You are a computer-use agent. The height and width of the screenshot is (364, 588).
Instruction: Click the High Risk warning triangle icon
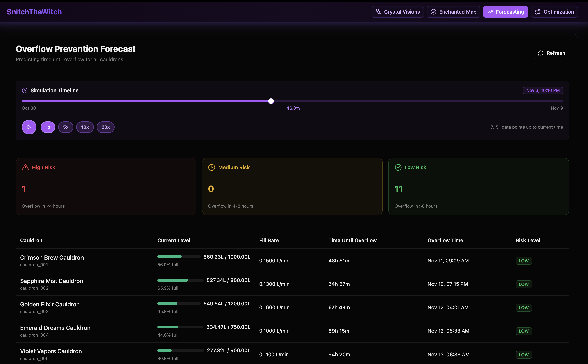click(x=25, y=167)
